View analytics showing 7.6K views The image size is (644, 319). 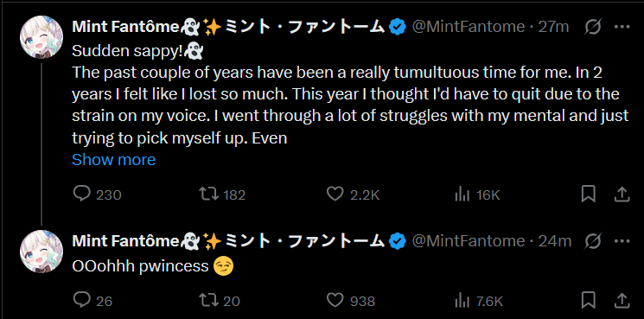point(479,301)
